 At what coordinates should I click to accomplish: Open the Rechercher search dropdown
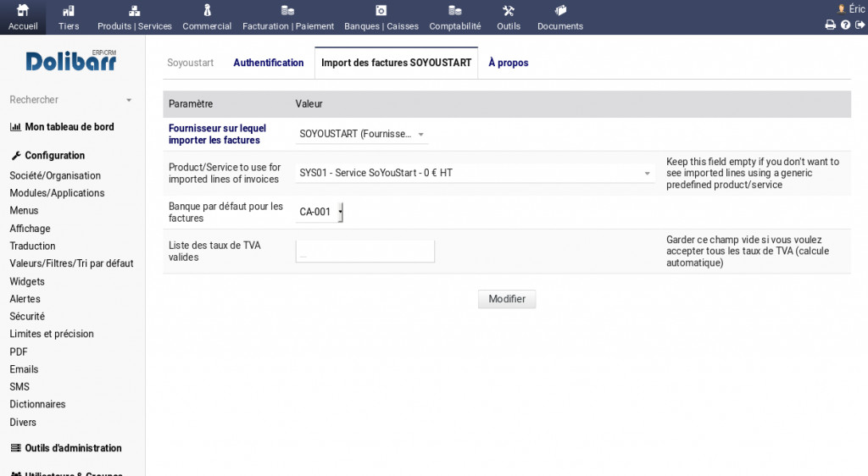[71, 100]
